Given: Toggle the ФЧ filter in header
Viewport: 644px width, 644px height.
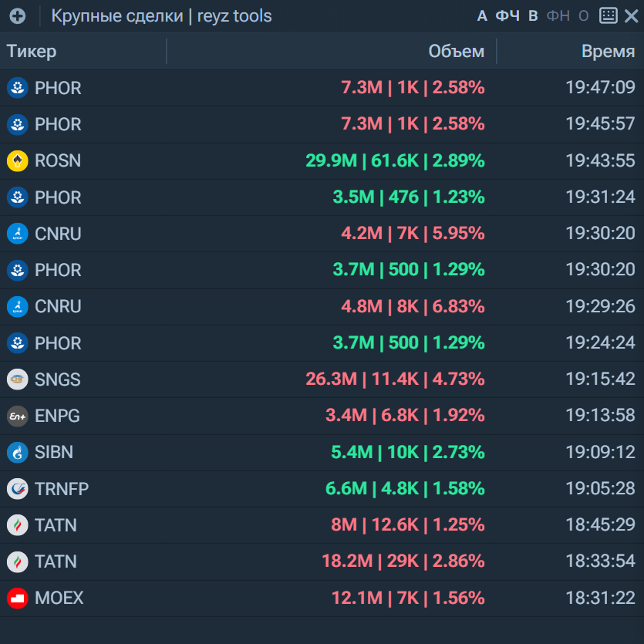Looking at the screenshot, I should (507, 16).
